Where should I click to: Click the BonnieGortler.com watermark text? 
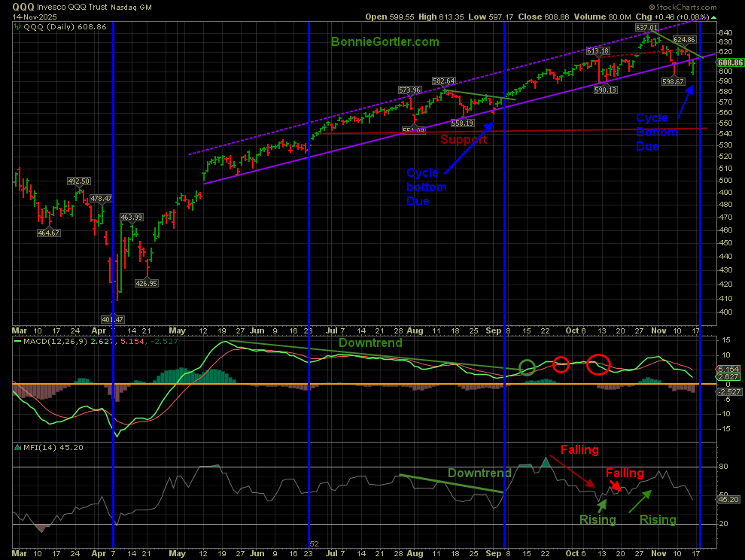(x=385, y=43)
